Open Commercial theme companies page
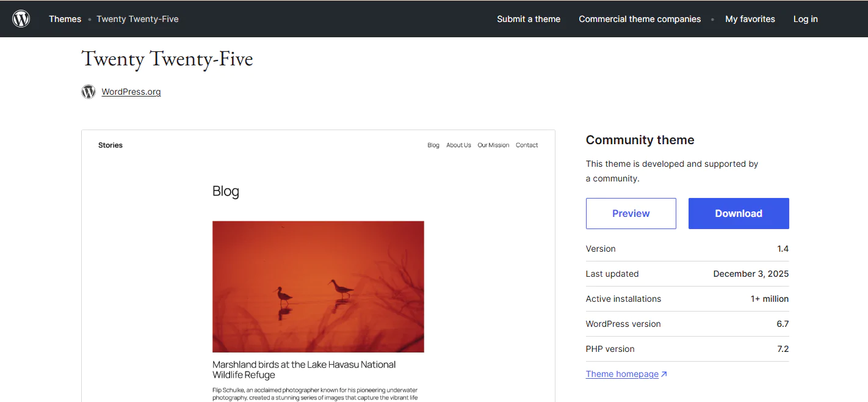This screenshot has width=868, height=402. point(639,19)
